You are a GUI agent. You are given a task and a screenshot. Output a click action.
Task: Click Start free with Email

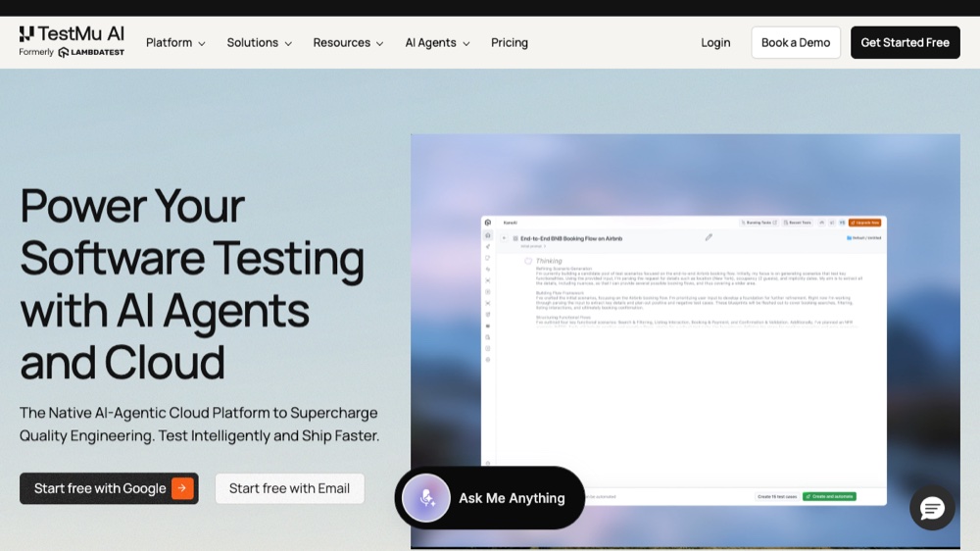coord(289,488)
